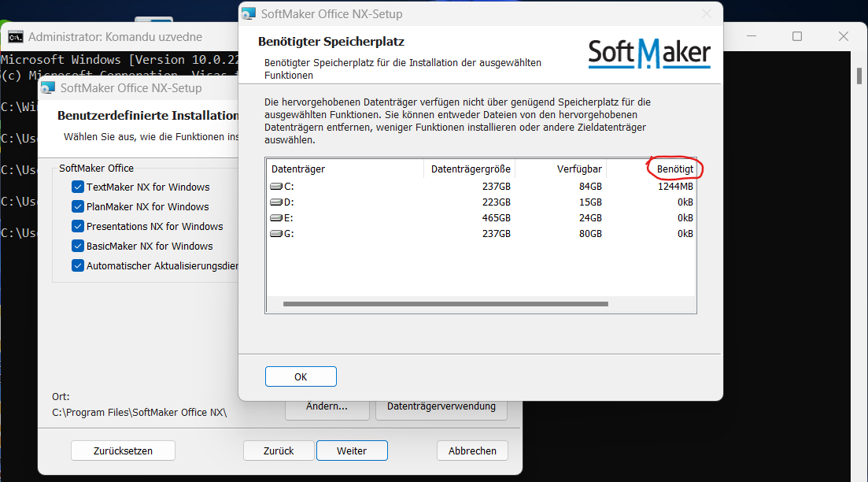The height and width of the screenshot is (482, 868).
Task: Click the Datenträgergröße column header
Action: (470, 169)
